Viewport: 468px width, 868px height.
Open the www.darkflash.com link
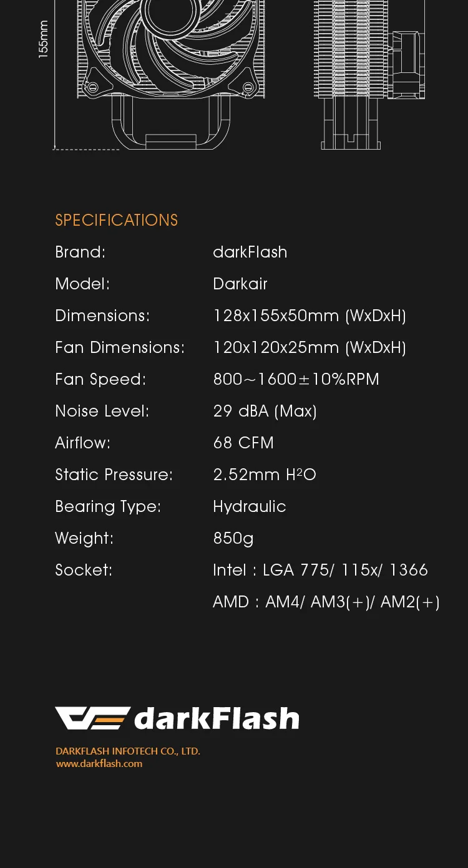click(x=99, y=764)
